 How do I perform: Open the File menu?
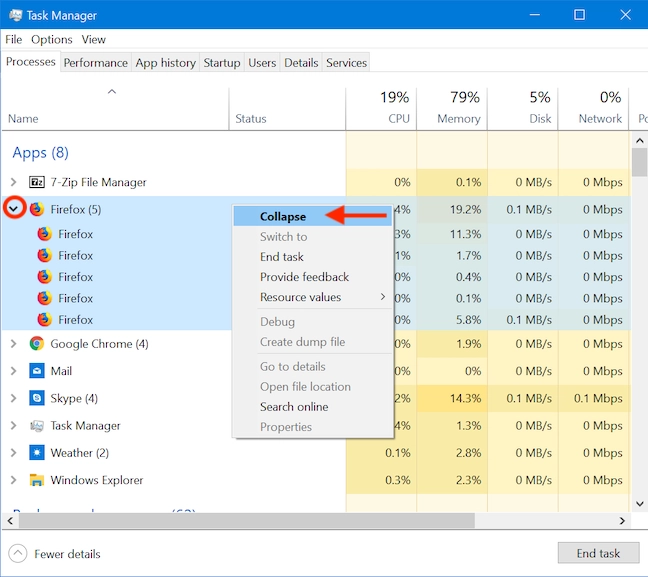click(x=14, y=39)
